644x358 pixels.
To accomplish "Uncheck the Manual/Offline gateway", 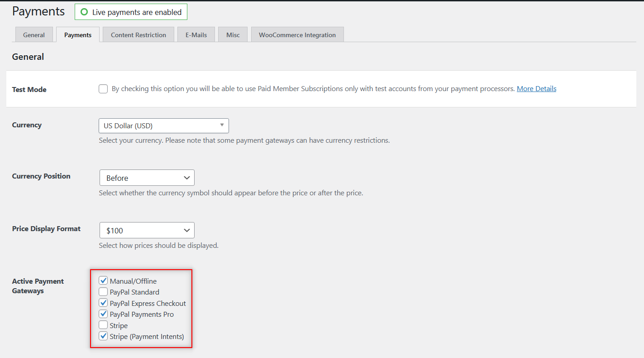I will [x=103, y=281].
